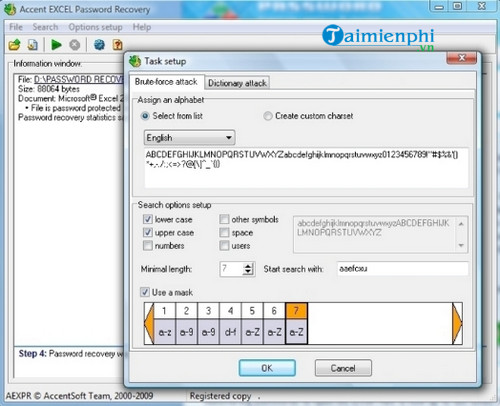Select mask position 2 cell
Image resolution: width=500 pixels, height=406 pixels.
(x=186, y=323)
